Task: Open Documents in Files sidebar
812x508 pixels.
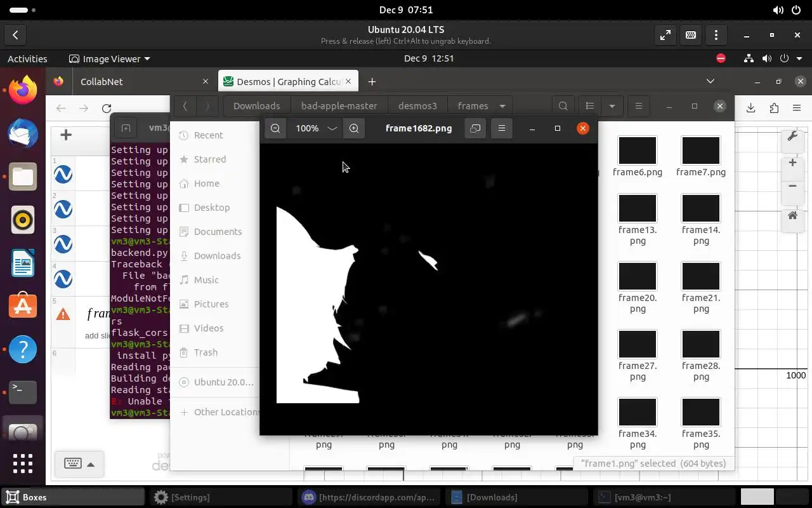Action: pyautogui.click(x=217, y=232)
